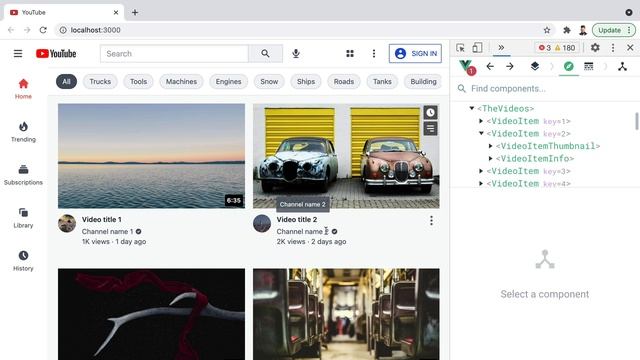
Task: Collapse the TheVideos tree node
Action: (x=471, y=109)
